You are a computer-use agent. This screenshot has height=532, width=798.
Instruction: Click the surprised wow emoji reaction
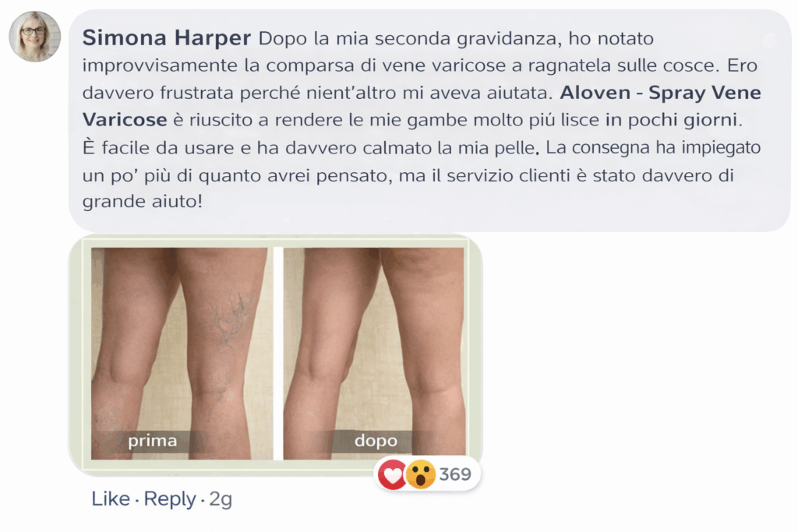tap(420, 474)
